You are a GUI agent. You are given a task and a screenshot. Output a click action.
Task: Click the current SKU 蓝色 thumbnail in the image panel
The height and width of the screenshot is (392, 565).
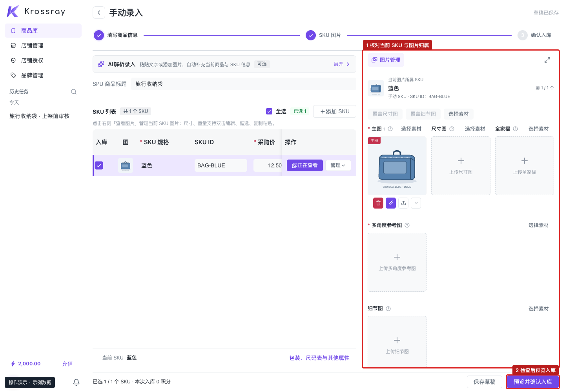coord(376,88)
